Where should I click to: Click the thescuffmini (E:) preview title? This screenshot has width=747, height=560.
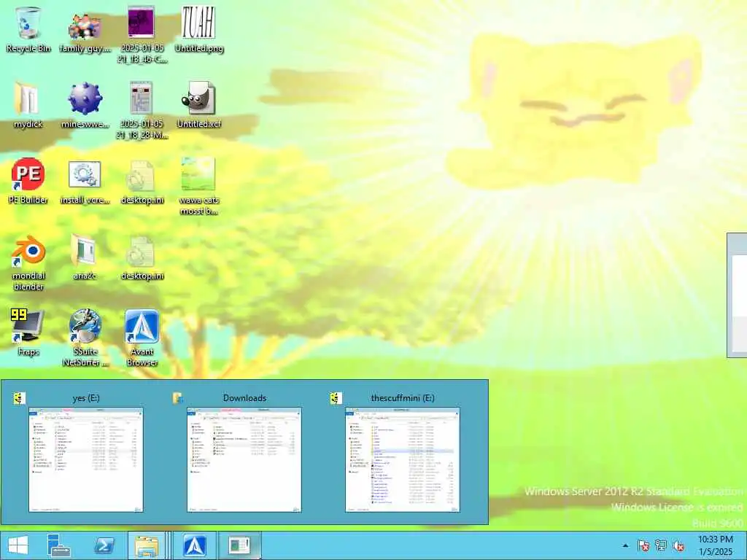tap(403, 398)
